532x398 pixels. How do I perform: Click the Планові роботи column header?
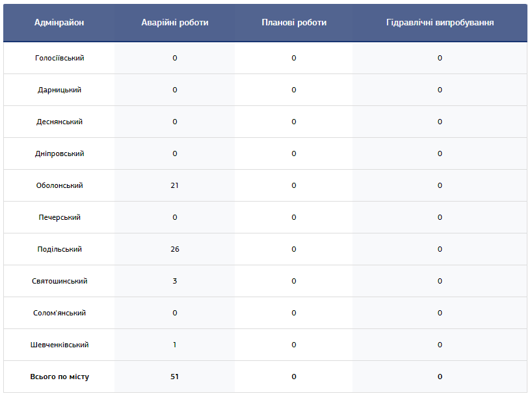(x=294, y=23)
